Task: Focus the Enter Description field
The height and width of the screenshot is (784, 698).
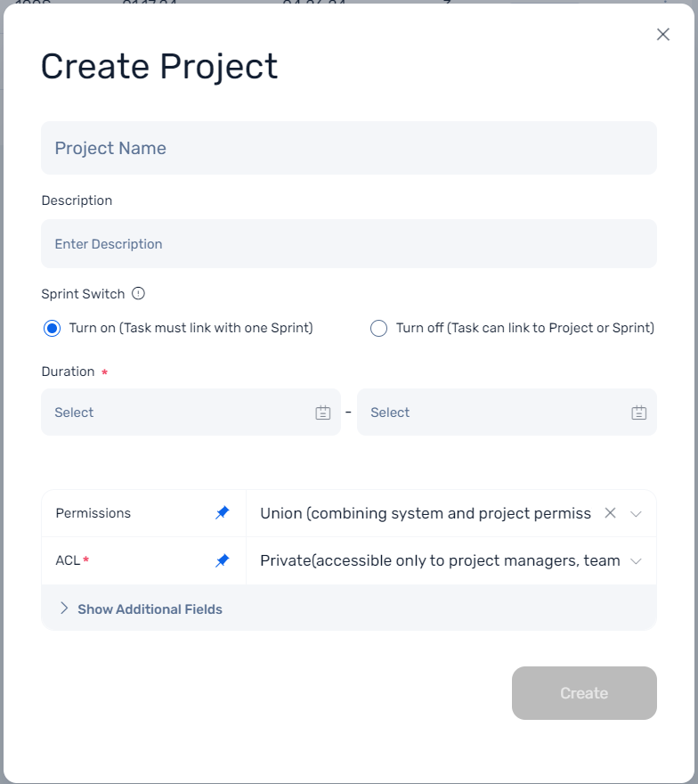Action: click(x=349, y=244)
